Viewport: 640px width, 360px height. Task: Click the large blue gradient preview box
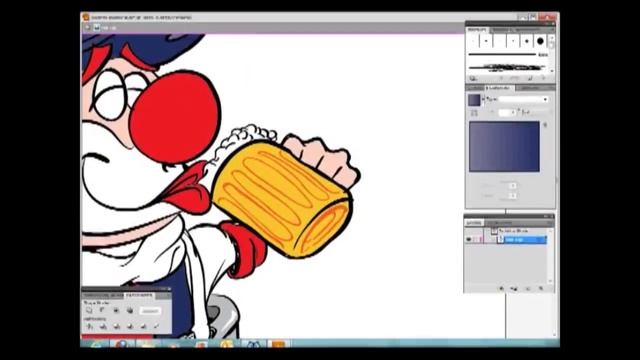click(x=504, y=146)
